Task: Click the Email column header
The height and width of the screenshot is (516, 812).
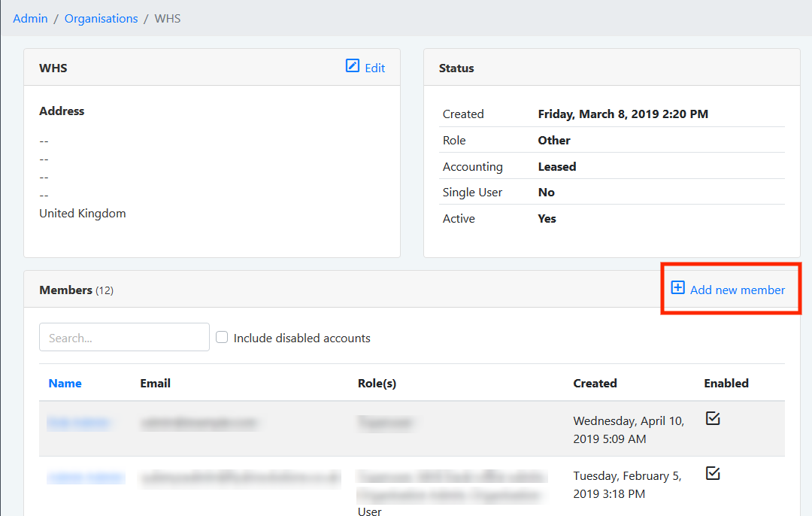Action: tap(155, 383)
